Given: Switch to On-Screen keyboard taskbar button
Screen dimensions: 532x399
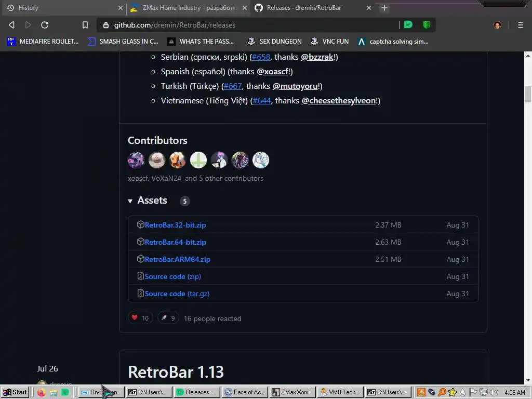Looking at the screenshot, I should tap(101, 392).
